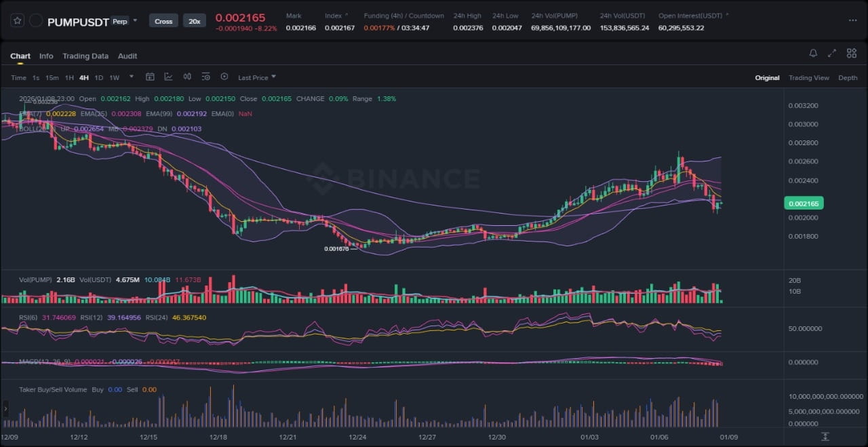Switch to the Depth chart view
The width and height of the screenshot is (868, 447).
point(848,78)
